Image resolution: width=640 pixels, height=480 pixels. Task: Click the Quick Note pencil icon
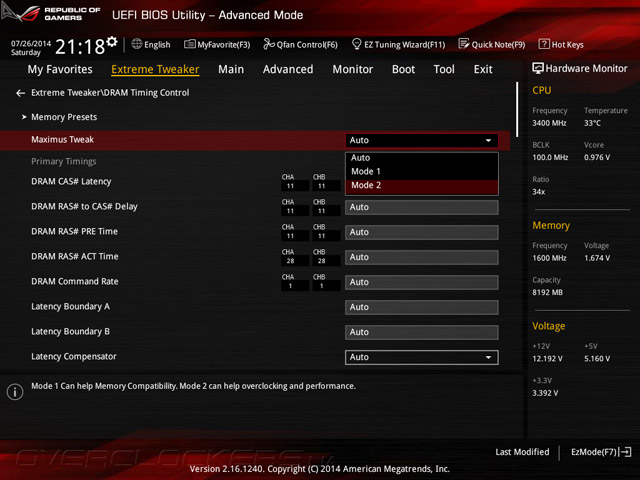(464, 44)
